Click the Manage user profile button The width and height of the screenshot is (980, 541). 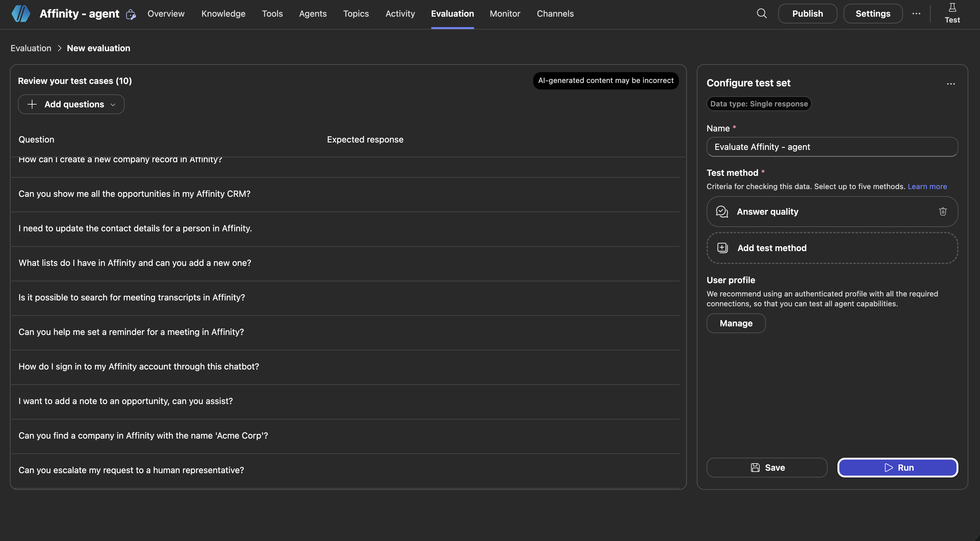click(x=736, y=323)
